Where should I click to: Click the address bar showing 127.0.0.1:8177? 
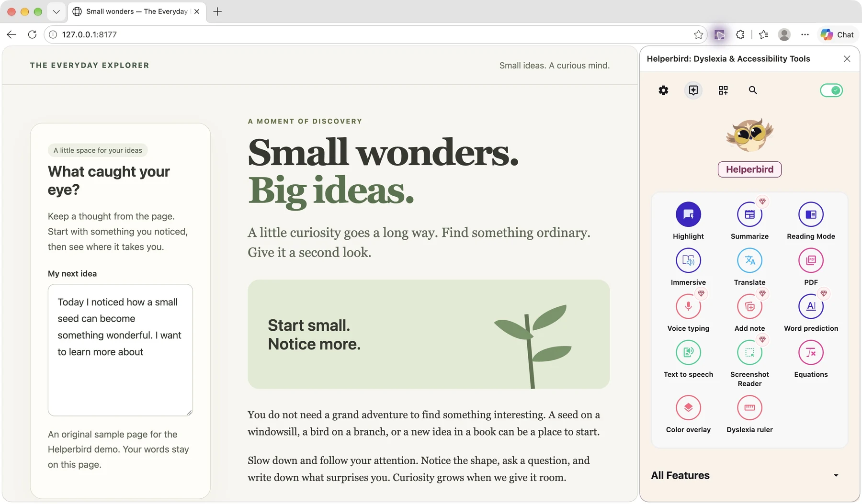click(375, 34)
